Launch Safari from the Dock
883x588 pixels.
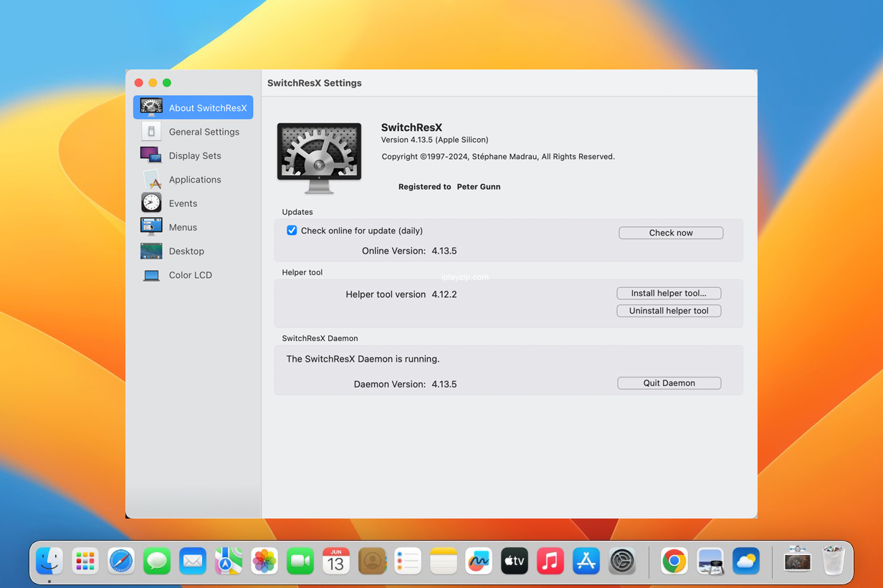click(x=121, y=561)
